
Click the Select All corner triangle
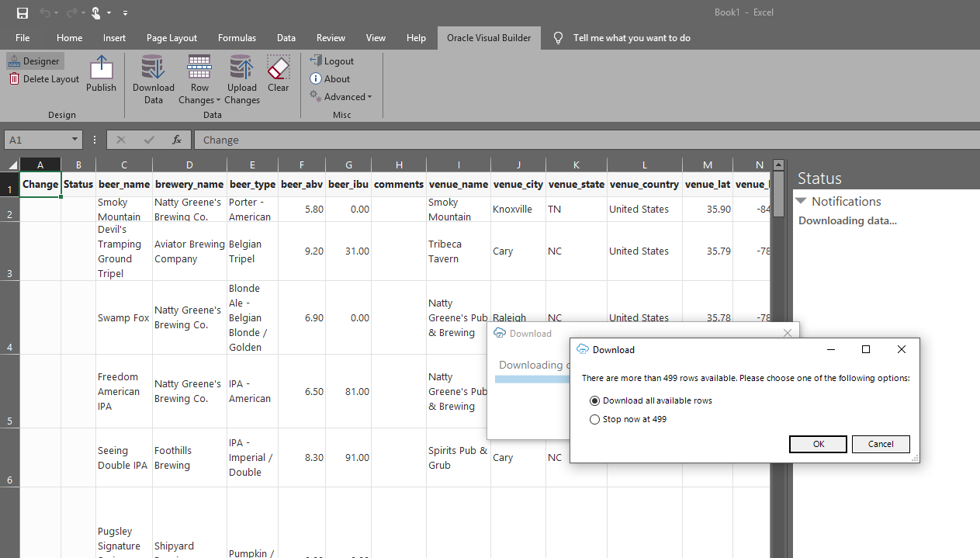point(12,165)
